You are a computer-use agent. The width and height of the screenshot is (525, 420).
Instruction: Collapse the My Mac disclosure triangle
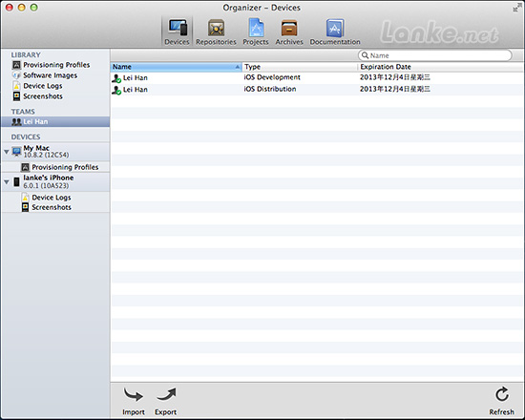point(7,152)
